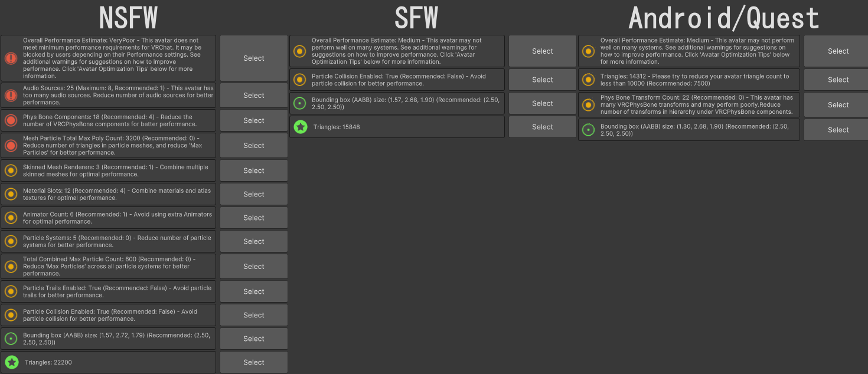868x374 pixels.
Task: Click the green star icon beside Triangles: 22200
Action: click(x=11, y=362)
